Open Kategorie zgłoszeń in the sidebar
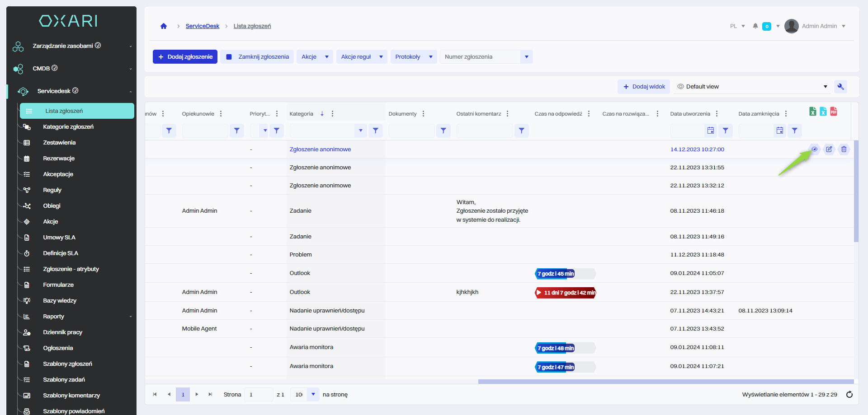868x415 pixels. pos(68,127)
